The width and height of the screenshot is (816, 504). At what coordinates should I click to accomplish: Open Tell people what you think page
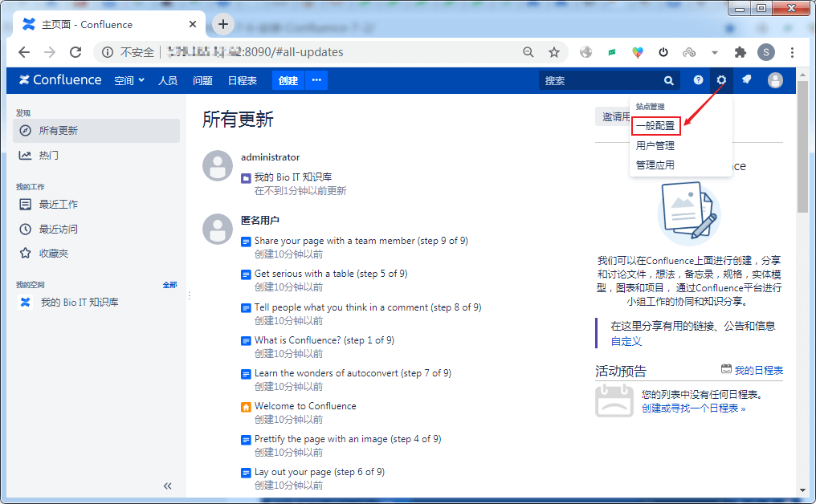tap(368, 307)
